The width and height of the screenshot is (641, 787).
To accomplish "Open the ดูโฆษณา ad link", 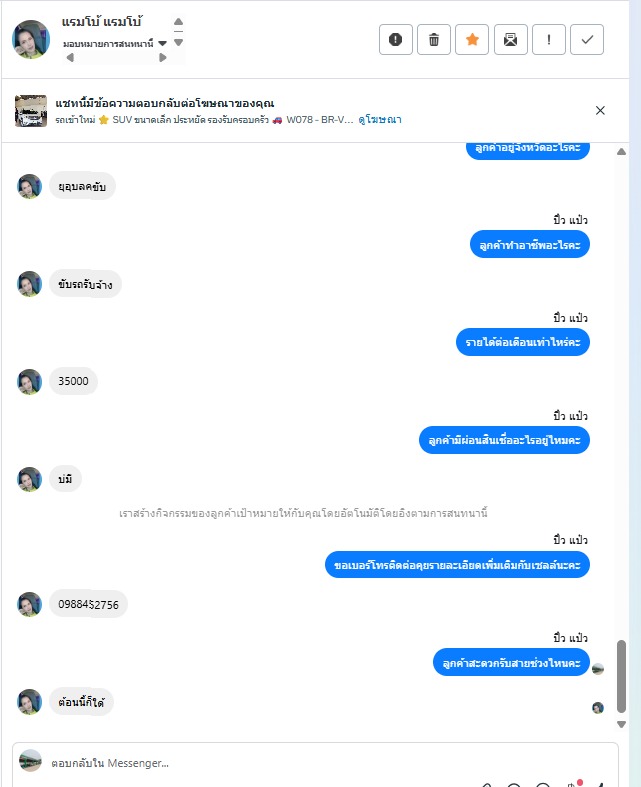I will pyautogui.click(x=380, y=120).
